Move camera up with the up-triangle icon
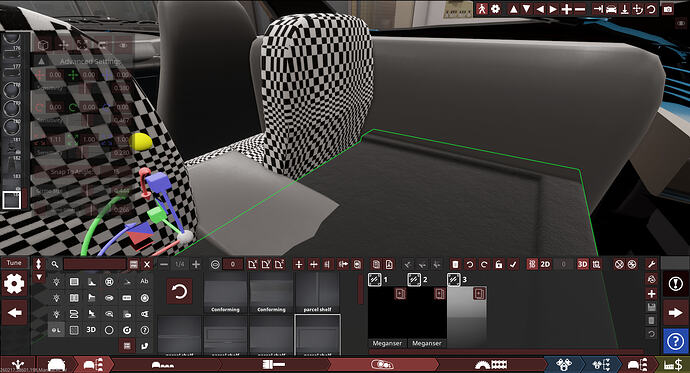Viewport: 690px width, 373px height. [x=513, y=9]
